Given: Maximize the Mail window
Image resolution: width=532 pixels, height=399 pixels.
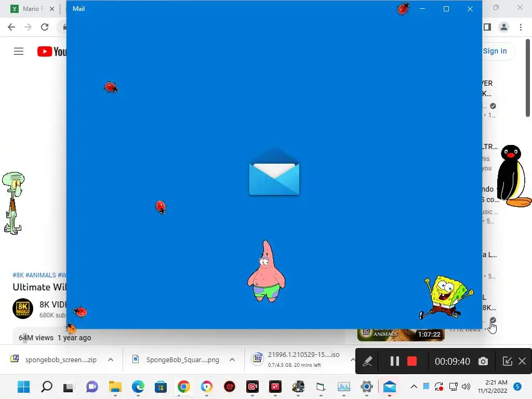Looking at the screenshot, I should (x=446, y=9).
